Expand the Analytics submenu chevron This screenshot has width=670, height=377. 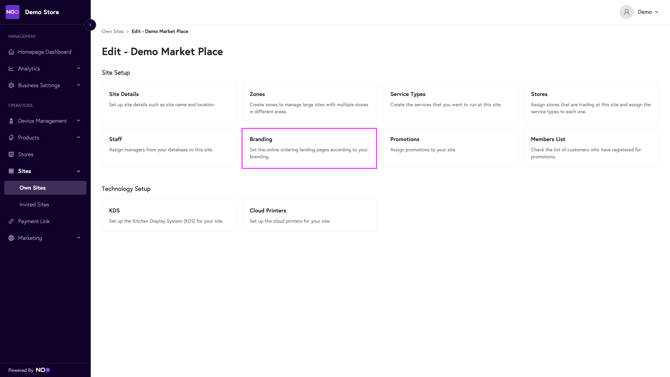tap(79, 68)
